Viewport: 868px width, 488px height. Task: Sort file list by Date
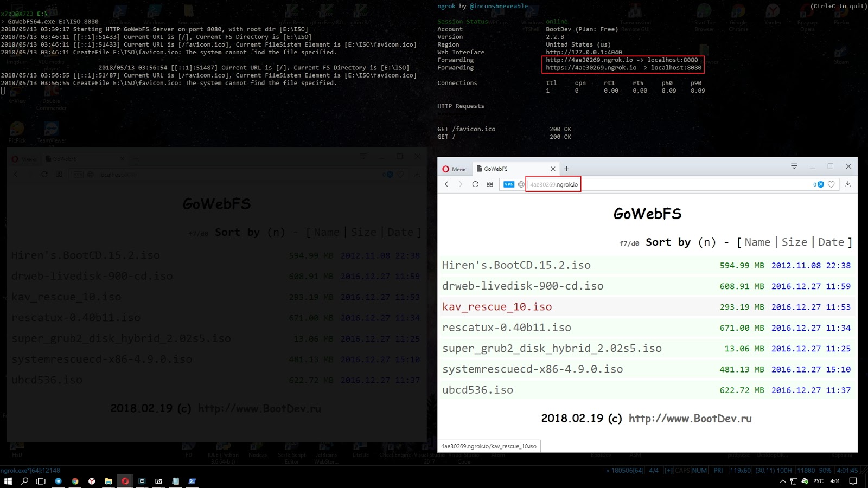click(x=831, y=242)
